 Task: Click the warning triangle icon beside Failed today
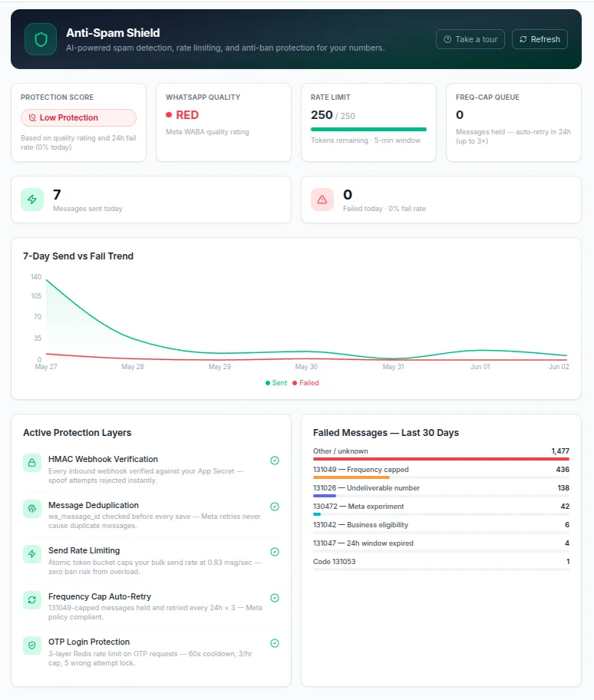[x=322, y=200]
